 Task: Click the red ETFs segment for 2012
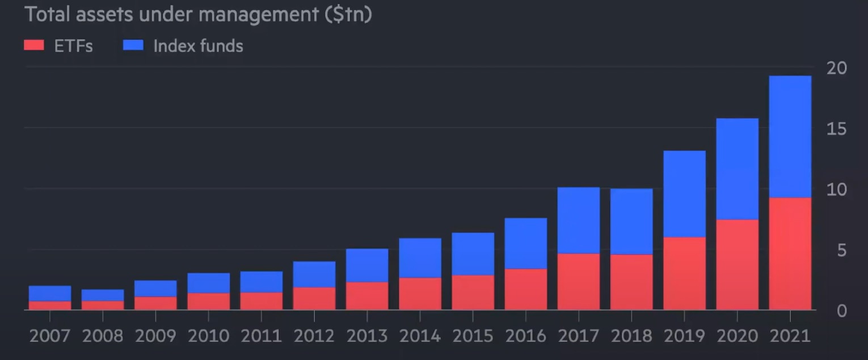point(314,299)
